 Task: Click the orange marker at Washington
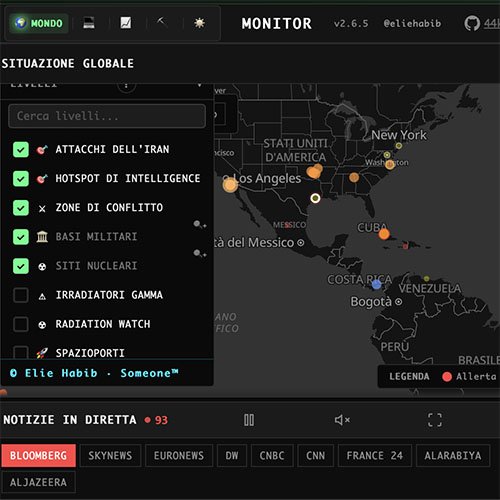pos(390,165)
